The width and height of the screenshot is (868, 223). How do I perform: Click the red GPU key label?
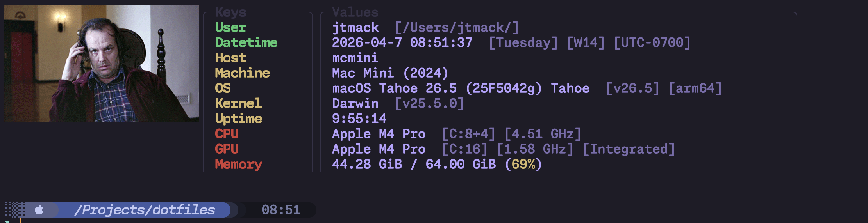coord(227,149)
